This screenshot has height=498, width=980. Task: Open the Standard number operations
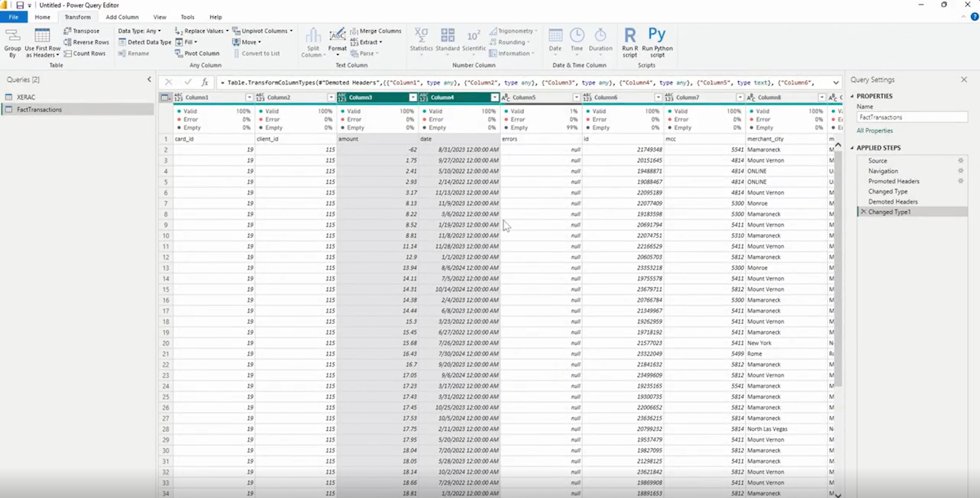(448, 41)
